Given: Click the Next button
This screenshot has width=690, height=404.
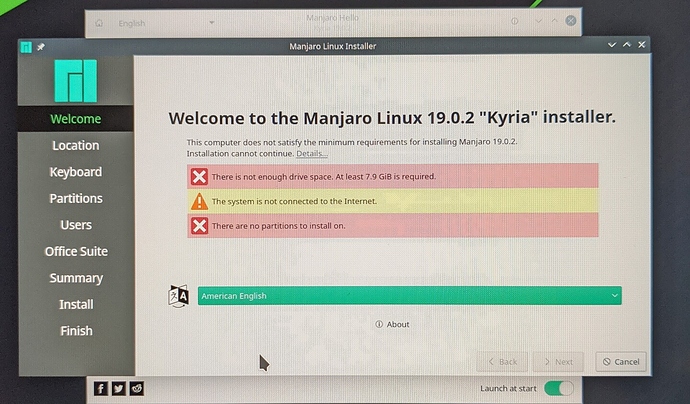Looking at the screenshot, I should [558, 362].
